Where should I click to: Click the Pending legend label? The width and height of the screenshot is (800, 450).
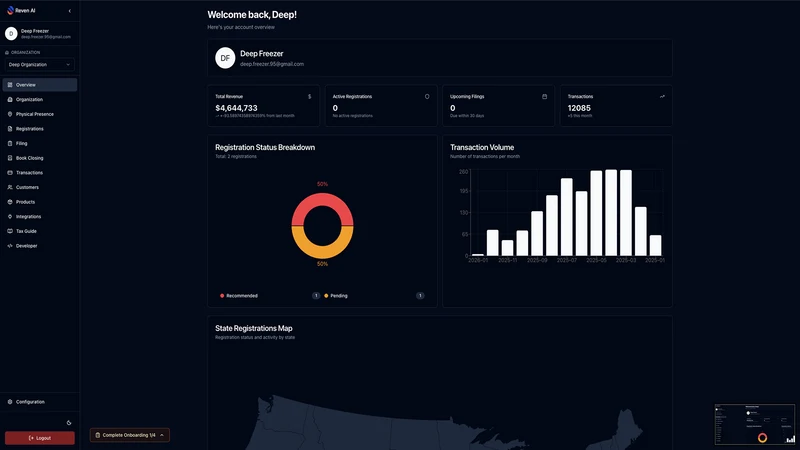(339, 296)
